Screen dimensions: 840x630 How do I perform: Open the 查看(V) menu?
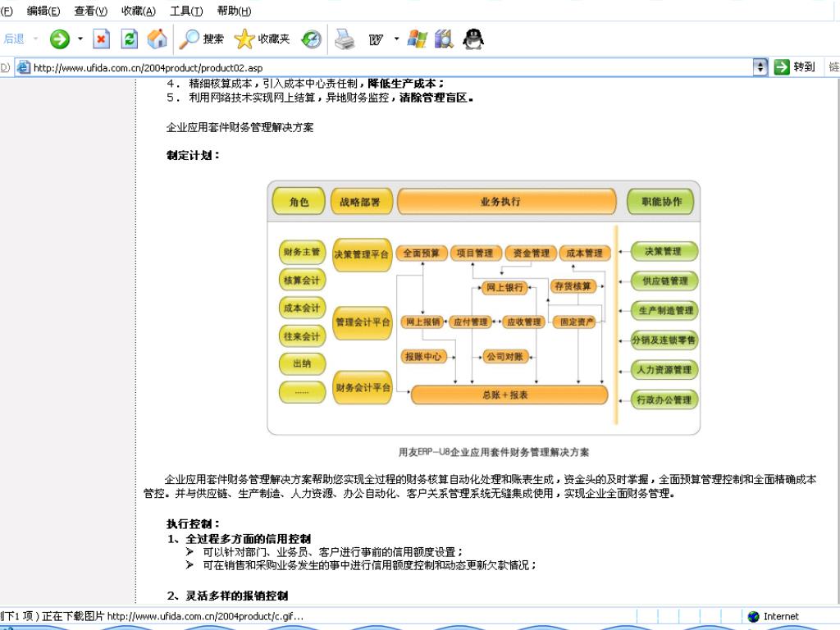pos(90,11)
